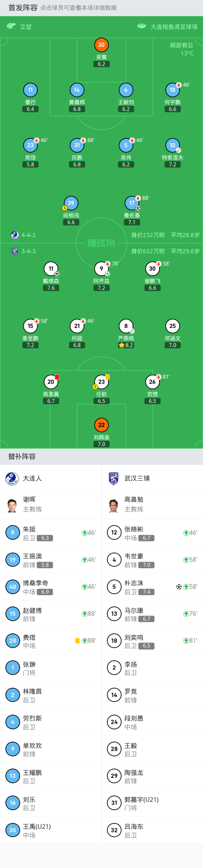Screen dimensions: 203x868
Task: Select 费煜's row in the substitutes list
Action: click(50, 641)
